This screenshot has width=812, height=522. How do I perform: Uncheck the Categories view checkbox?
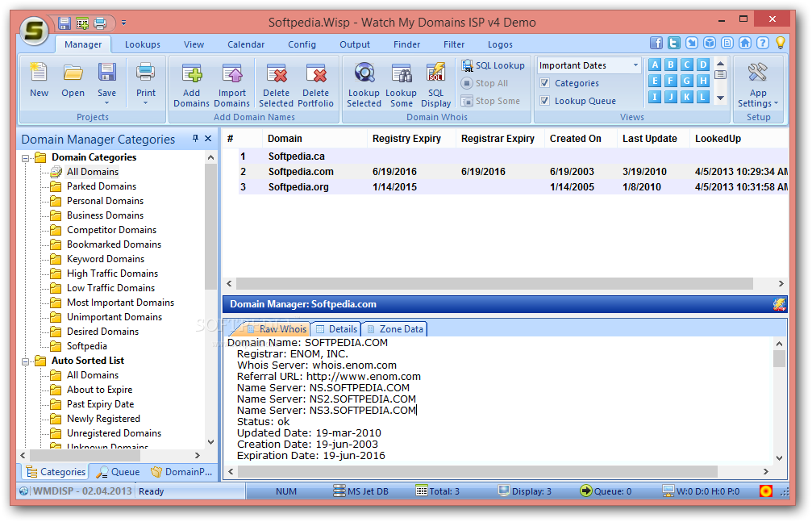(544, 83)
